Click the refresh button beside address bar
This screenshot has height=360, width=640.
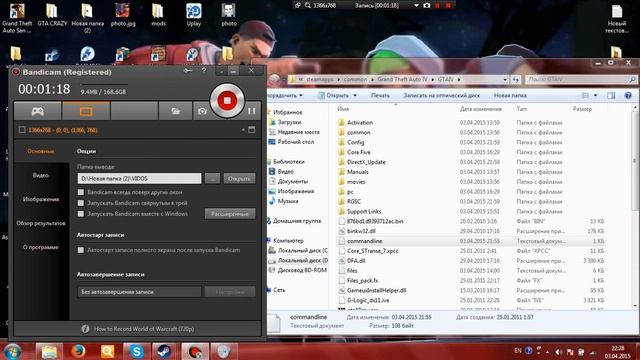[516, 80]
